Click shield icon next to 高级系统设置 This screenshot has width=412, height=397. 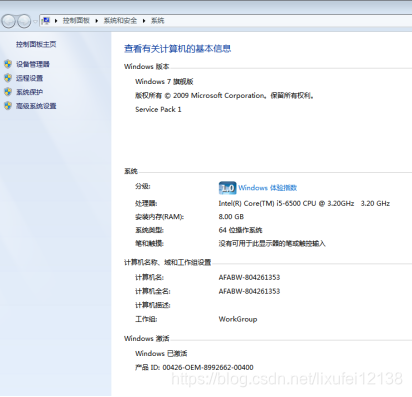tap(8, 106)
